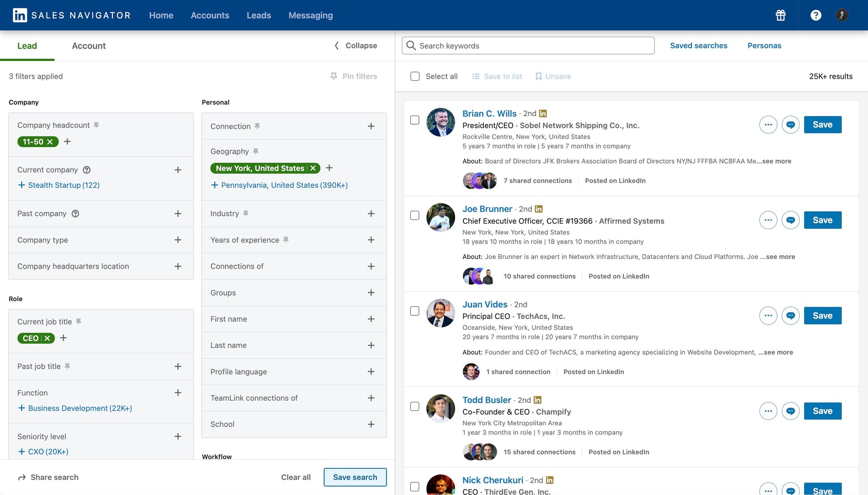Expand Company headquarters location filter
The height and width of the screenshot is (495, 868).
[178, 266]
